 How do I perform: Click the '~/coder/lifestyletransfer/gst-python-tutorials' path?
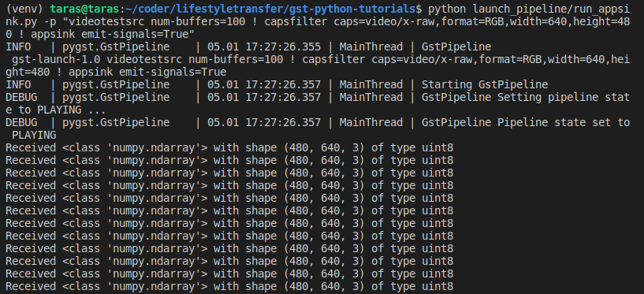click(271, 9)
